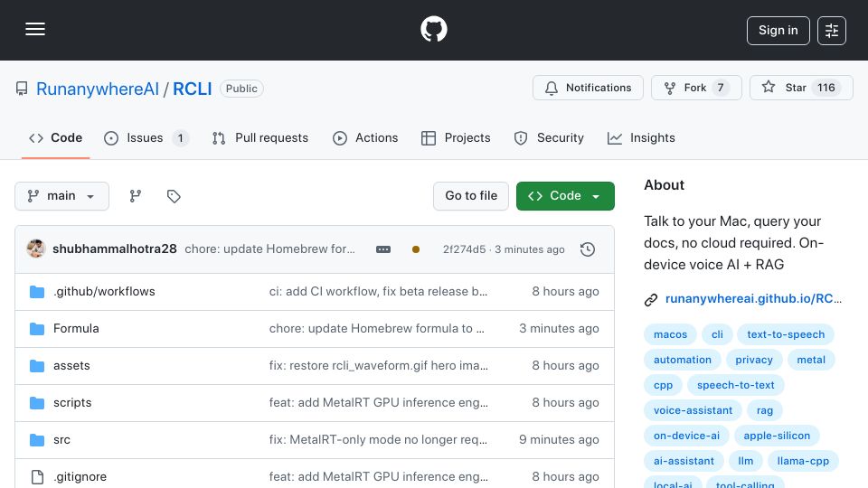Open the Pull requests tab
This screenshot has width=868, height=488.
[260, 137]
